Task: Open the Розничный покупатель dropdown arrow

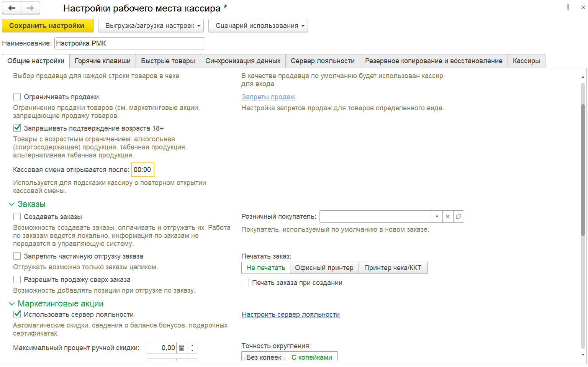Action: [437, 216]
